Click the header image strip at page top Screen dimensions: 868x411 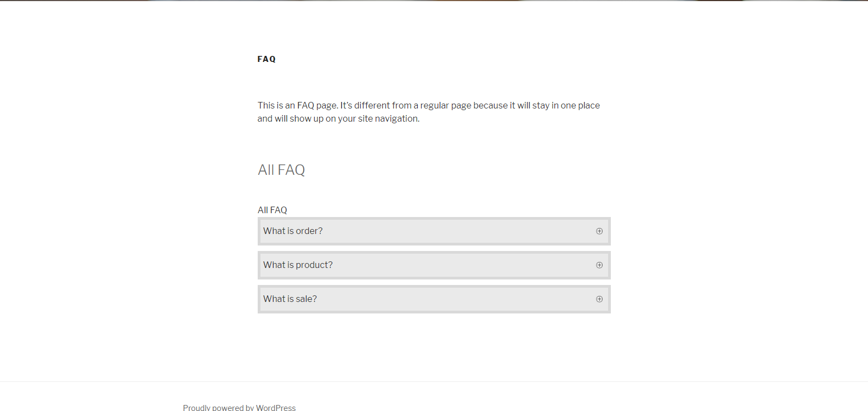click(x=434, y=1)
